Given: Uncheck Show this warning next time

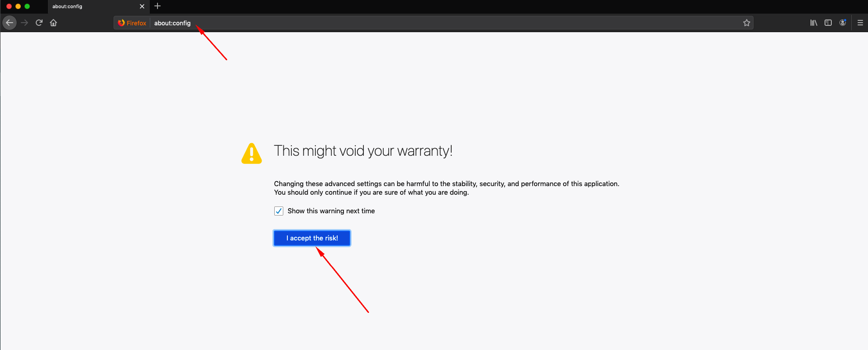Looking at the screenshot, I should coord(279,211).
